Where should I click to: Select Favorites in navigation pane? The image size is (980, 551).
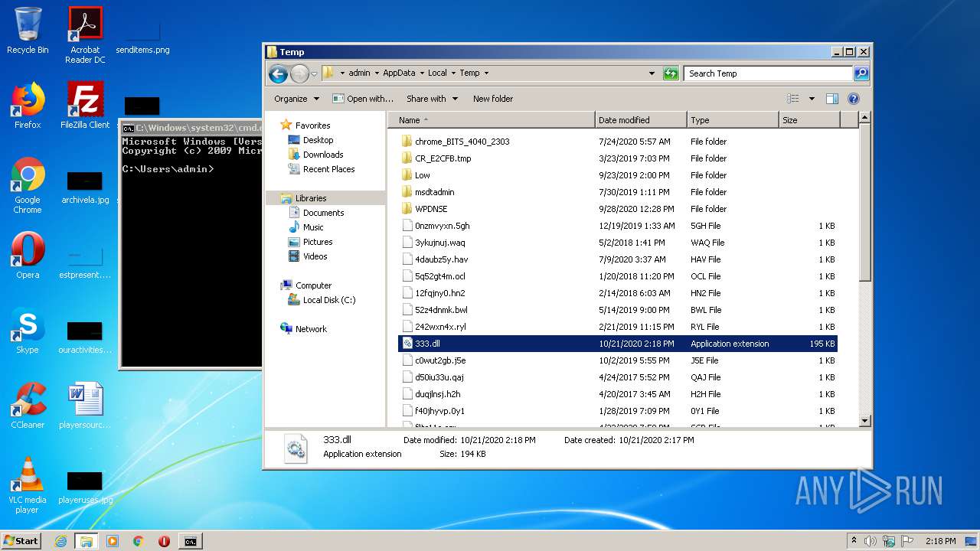[305, 126]
